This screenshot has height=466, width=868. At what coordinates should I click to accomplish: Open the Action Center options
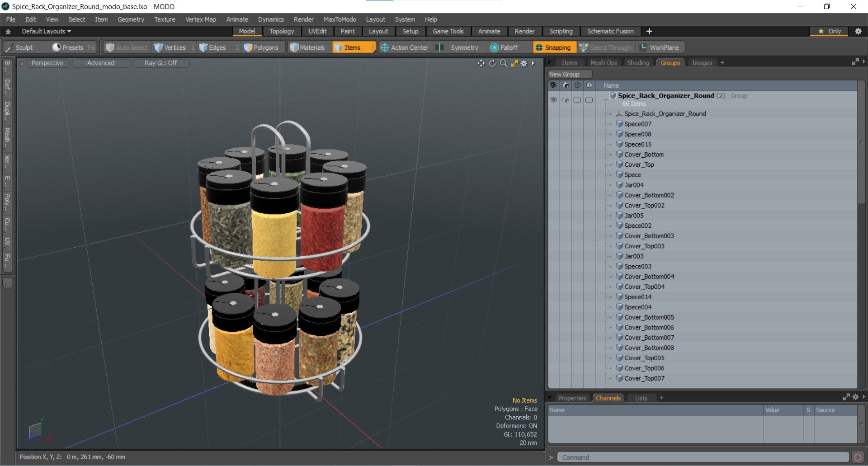click(405, 47)
